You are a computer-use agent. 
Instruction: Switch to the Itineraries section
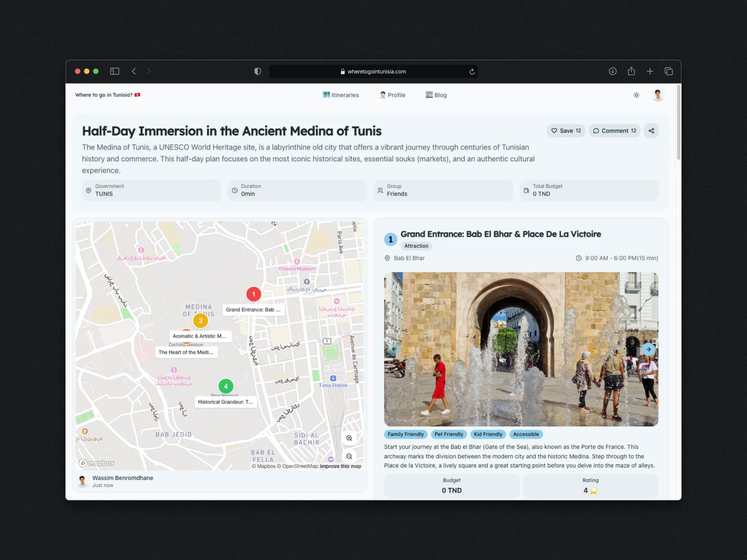tap(341, 95)
